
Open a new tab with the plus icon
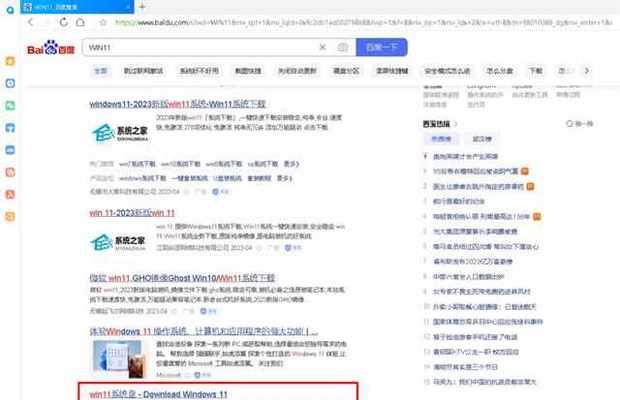click(142, 6)
